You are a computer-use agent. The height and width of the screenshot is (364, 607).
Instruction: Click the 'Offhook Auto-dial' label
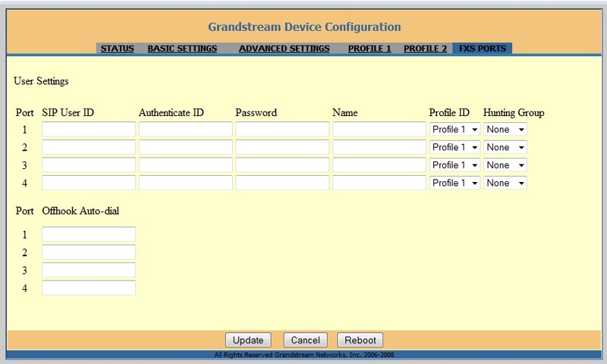[x=80, y=211]
